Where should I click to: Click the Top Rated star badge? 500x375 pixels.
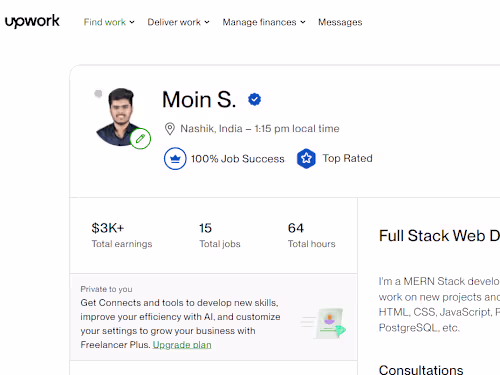pos(306,158)
